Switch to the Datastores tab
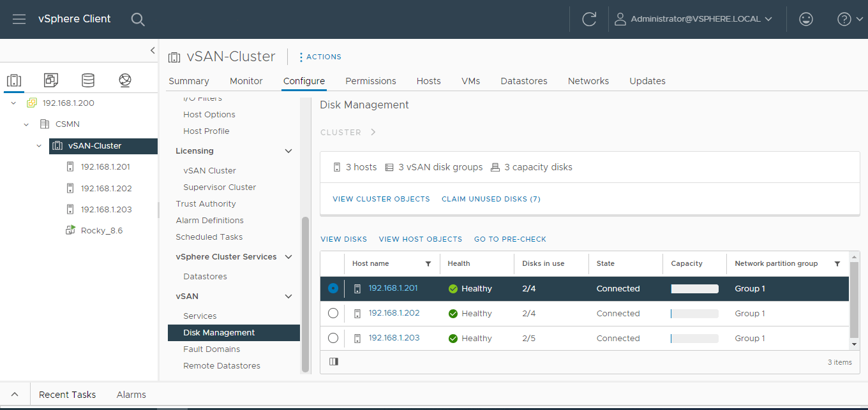 [x=524, y=81]
